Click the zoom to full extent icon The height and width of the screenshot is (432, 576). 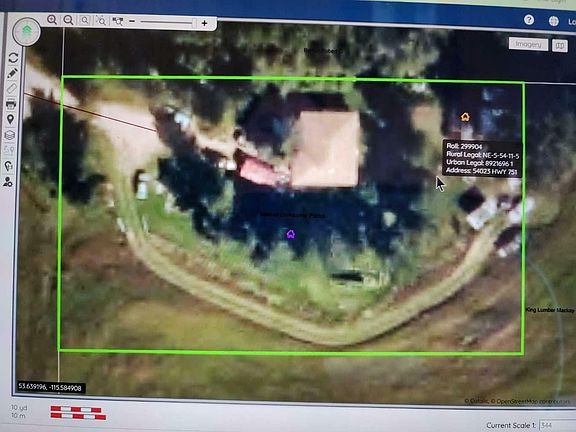118,21
